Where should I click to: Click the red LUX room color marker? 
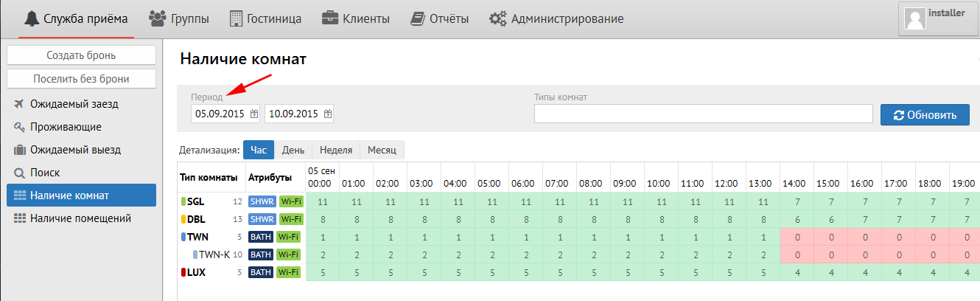click(x=183, y=272)
